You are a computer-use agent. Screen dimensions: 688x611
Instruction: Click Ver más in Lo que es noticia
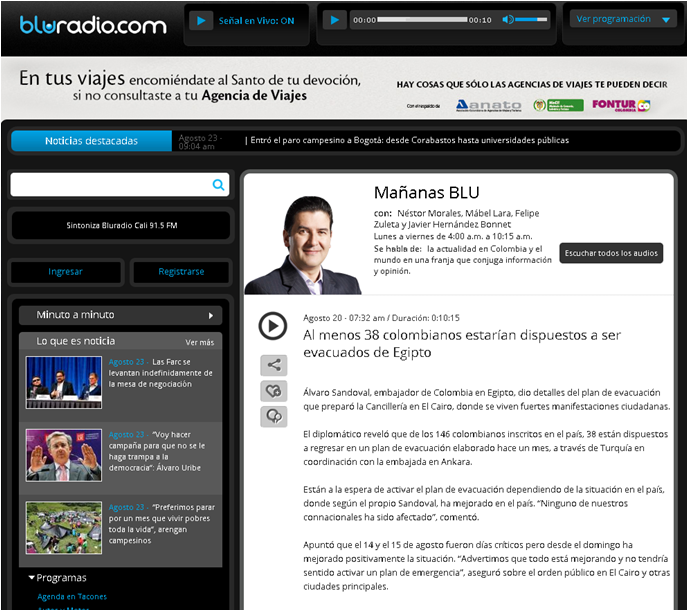(x=200, y=343)
